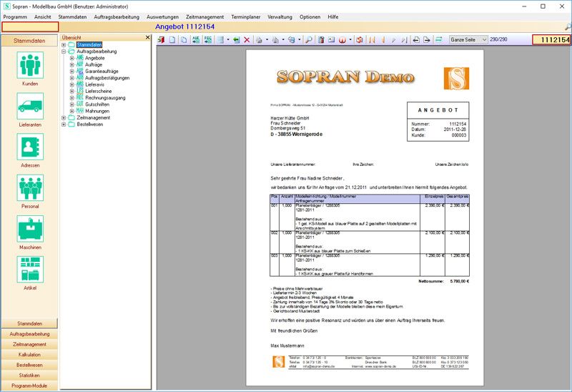Open the Verwaltung menu
This screenshot has height=392, width=572.
[x=280, y=16]
